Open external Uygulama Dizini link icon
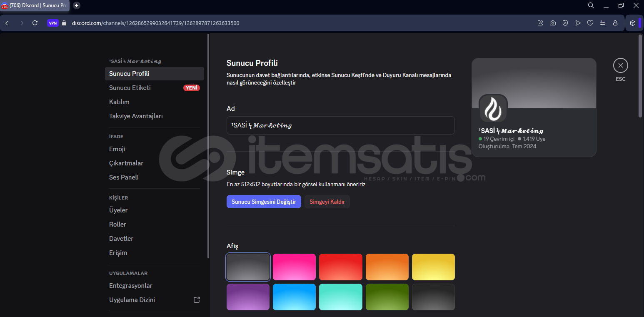 [197, 300]
